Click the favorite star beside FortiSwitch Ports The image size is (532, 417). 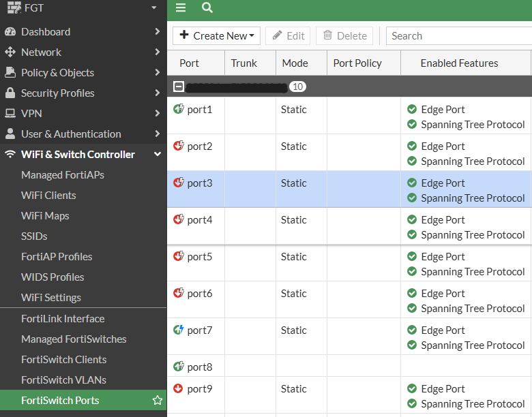[x=158, y=400]
